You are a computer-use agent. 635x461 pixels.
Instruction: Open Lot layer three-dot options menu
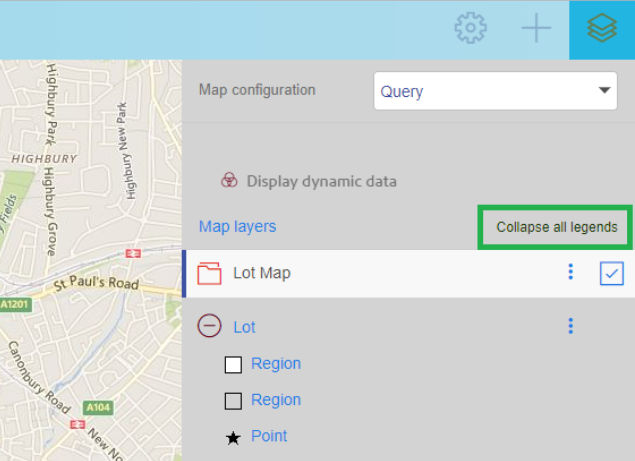(571, 326)
